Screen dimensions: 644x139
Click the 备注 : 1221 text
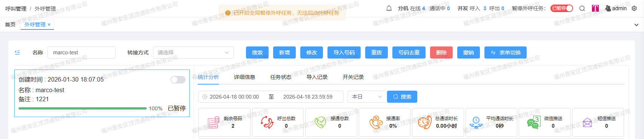[x=34, y=99]
